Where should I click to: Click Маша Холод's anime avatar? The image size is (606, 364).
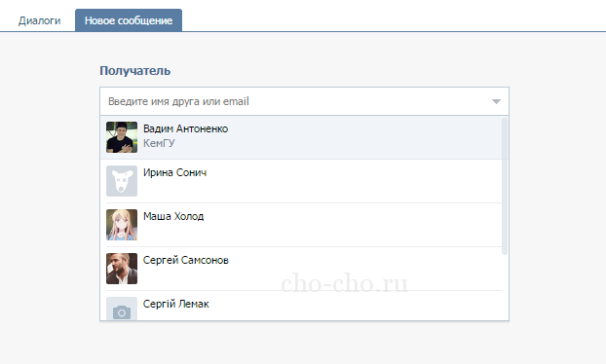122,225
